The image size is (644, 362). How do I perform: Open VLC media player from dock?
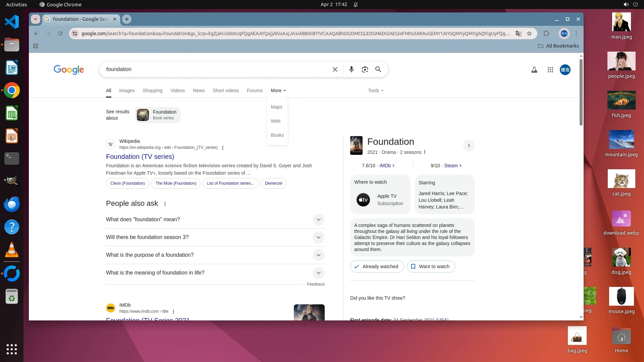click(12, 250)
